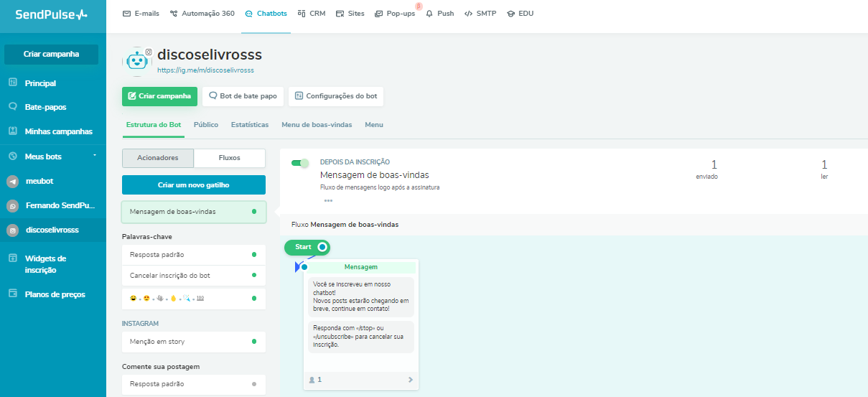Open Bot de bate papo
The width and height of the screenshot is (868, 397).
click(243, 96)
